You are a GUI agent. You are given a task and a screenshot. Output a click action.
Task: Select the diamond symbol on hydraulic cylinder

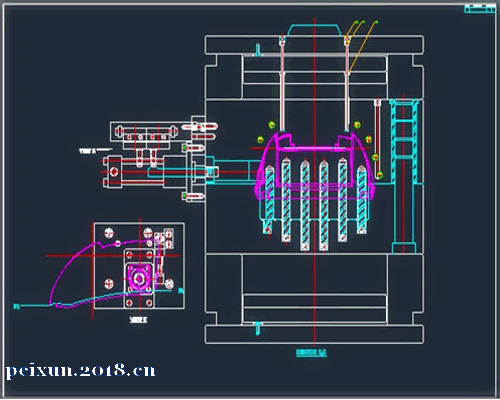tap(114, 172)
